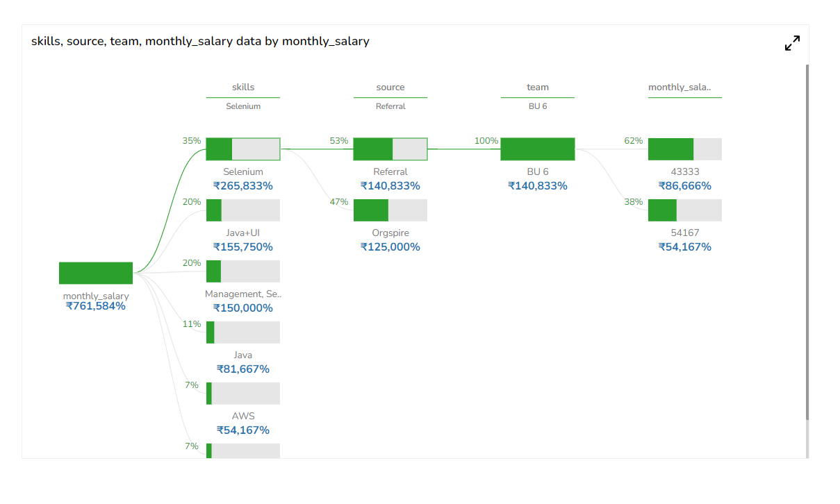This screenshot has height=504, width=840.
Task: Select the AWS skills bar
Action: tap(243, 394)
